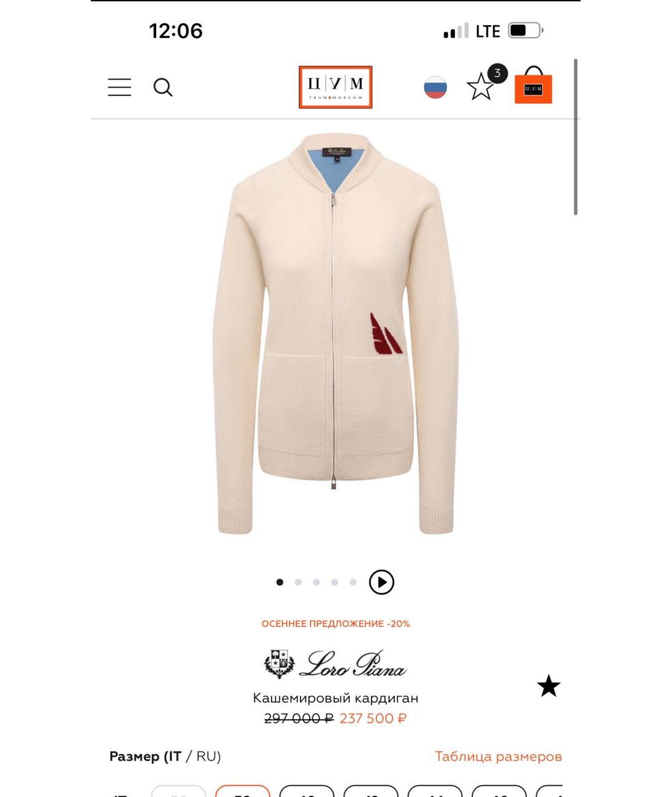Show the third product photo via dot
This screenshot has height=797, width=672.
(316, 582)
